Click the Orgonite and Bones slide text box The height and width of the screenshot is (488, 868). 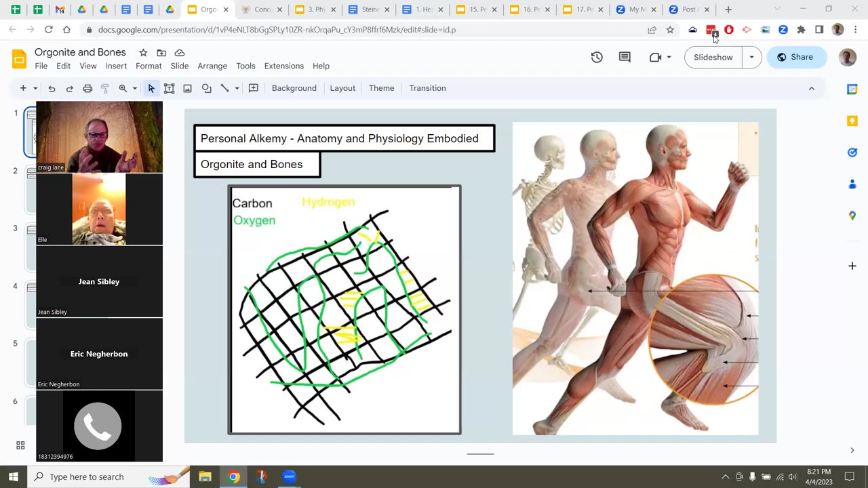pos(257,164)
